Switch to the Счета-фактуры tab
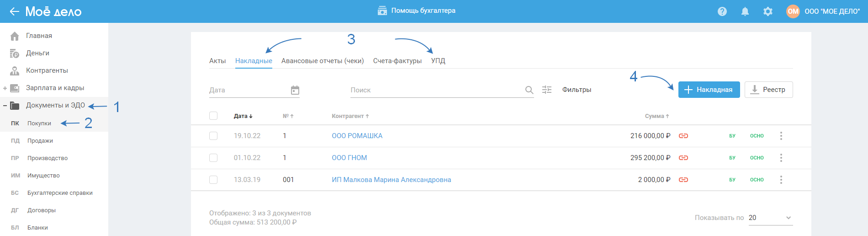 click(397, 61)
